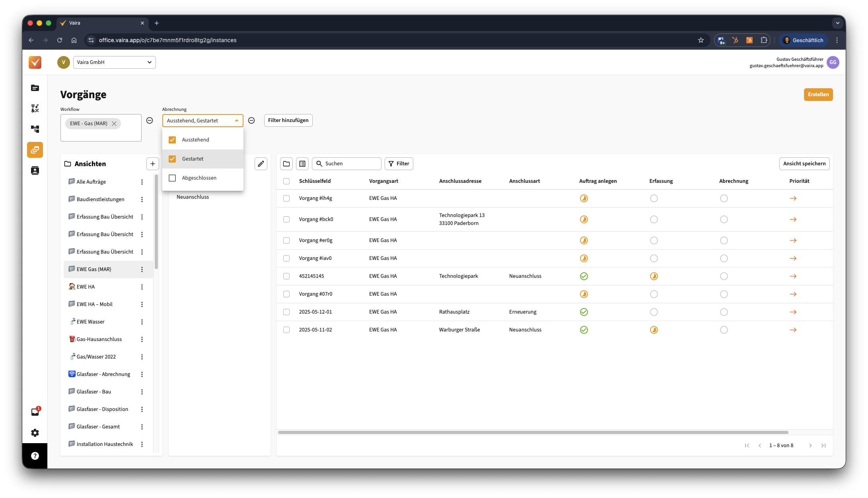This screenshot has height=498, width=868.
Task: Click the Erstellen button
Action: pyautogui.click(x=818, y=95)
